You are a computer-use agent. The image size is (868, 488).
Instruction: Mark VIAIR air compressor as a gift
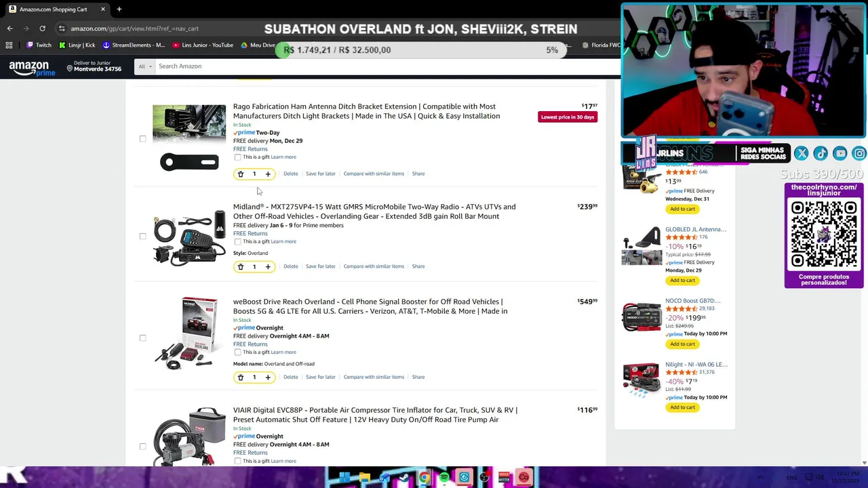pos(237,462)
